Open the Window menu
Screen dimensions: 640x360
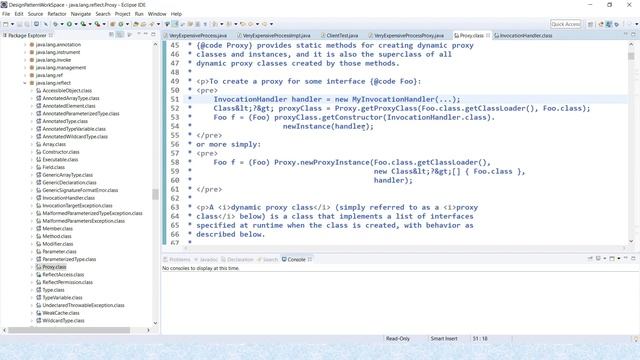pos(157,14)
